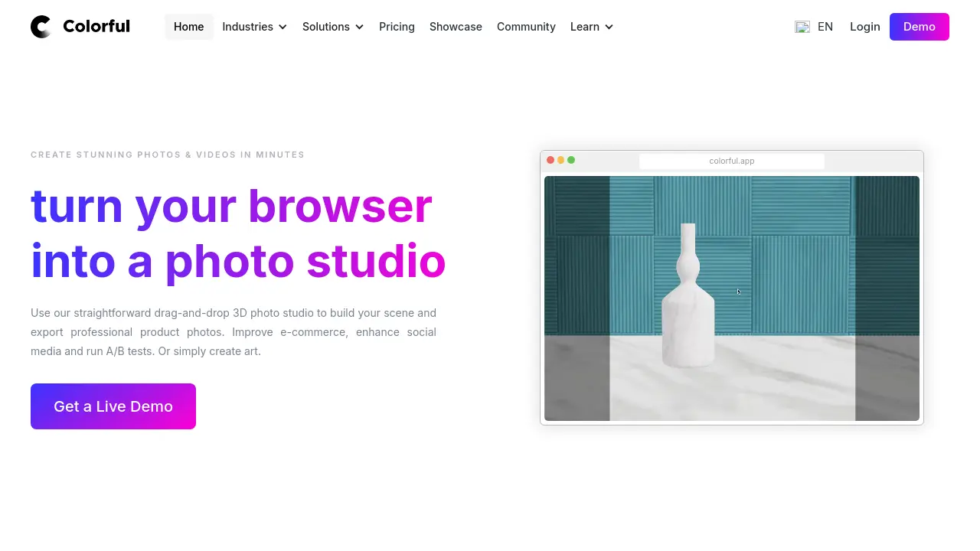Click the yellow traffic-light dot on the mockup
This screenshot has height=551, width=980.
(x=560, y=160)
